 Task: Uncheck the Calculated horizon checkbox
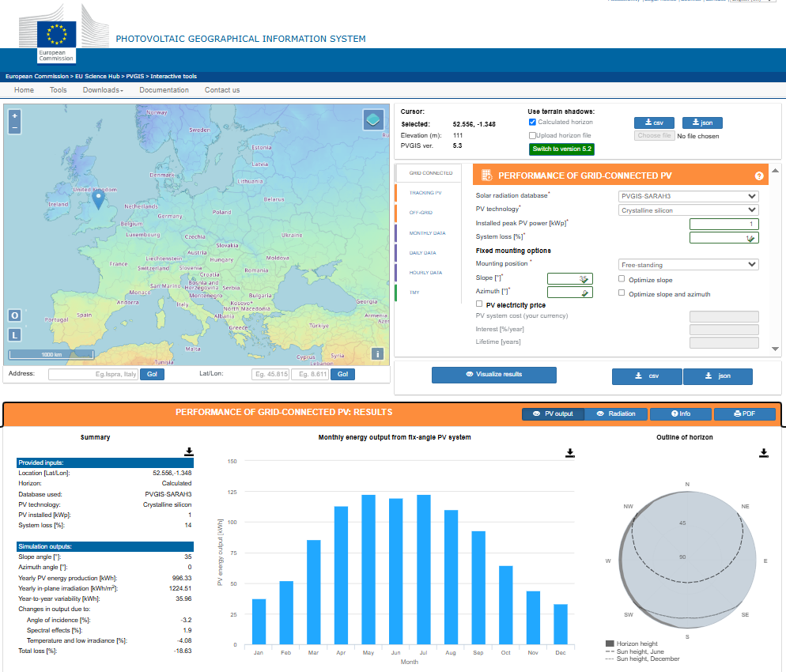[532, 123]
